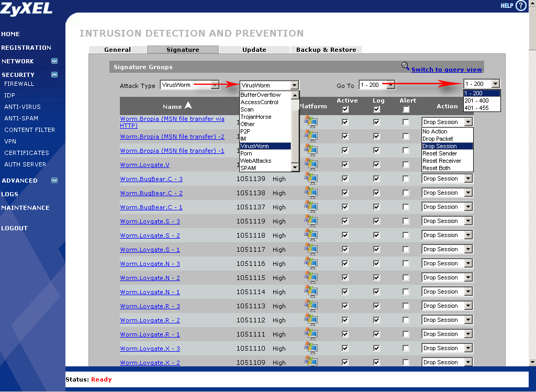Screen dimensions: 536x392
Task: Click platform icon in Worm.Lovgate.R - 3 row
Action: point(311,306)
